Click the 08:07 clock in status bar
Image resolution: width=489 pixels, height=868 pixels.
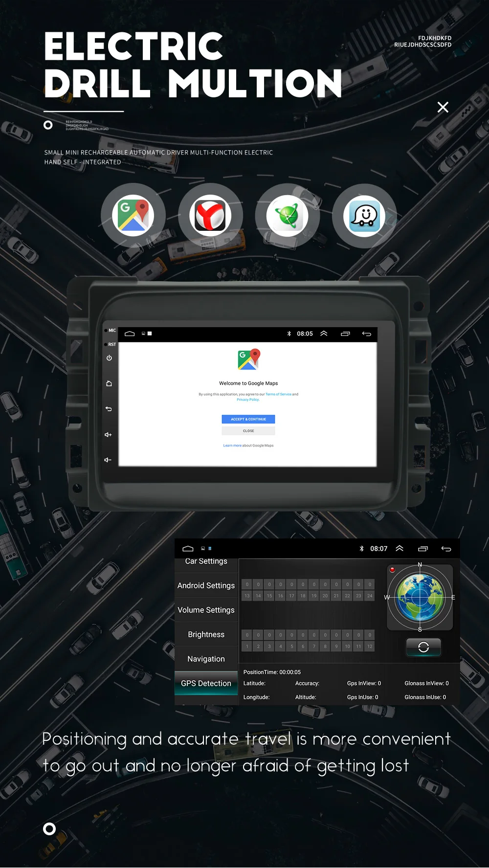coord(378,549)
